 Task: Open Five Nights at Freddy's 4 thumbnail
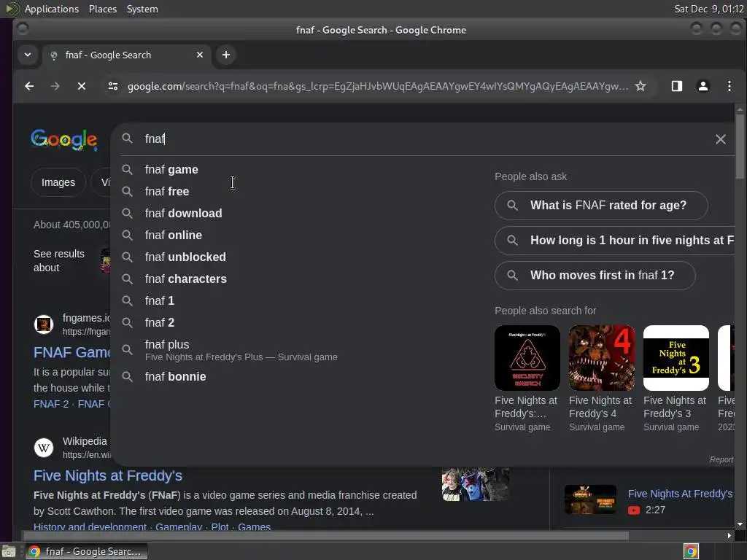(x=602, y=358)
